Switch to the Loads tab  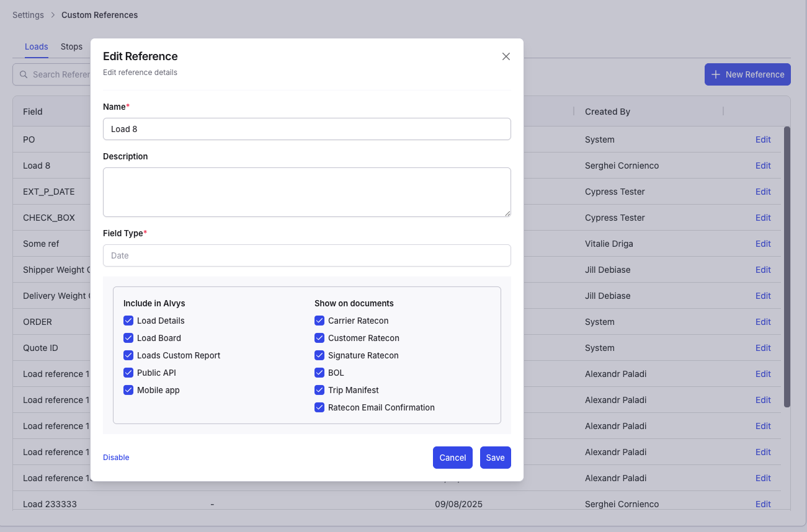click(x=37, y=47)
